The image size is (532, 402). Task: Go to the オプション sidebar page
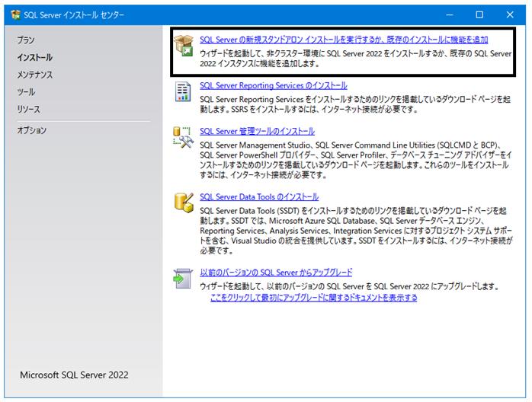(x=32, y=130)
